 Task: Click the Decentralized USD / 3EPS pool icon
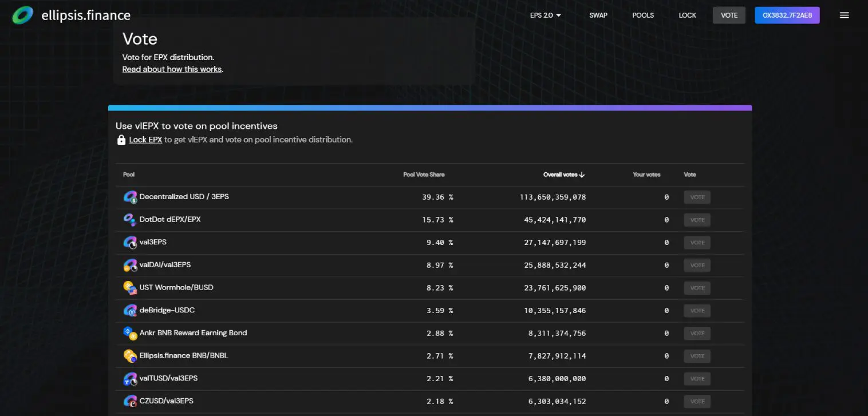(131, 197)
